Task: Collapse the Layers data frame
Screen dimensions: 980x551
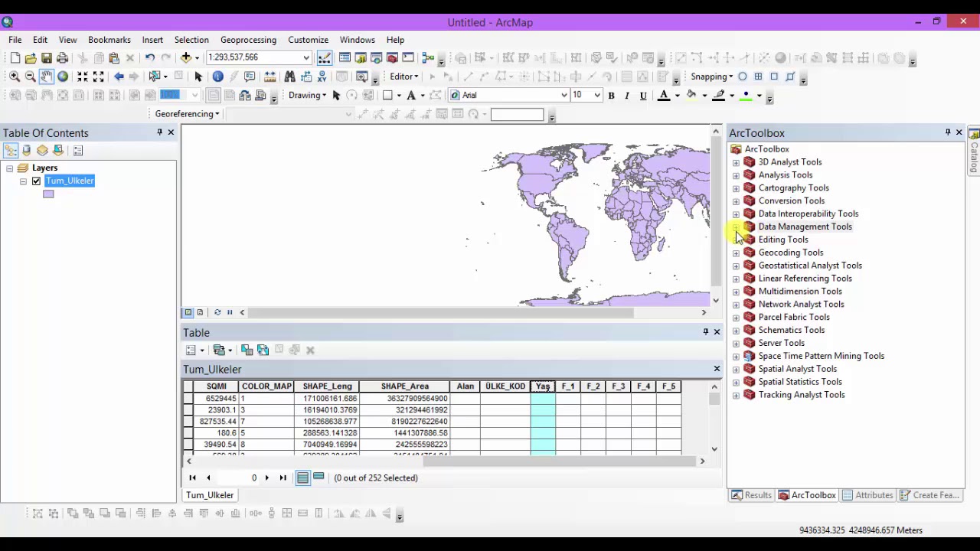Action: (10, 168)
